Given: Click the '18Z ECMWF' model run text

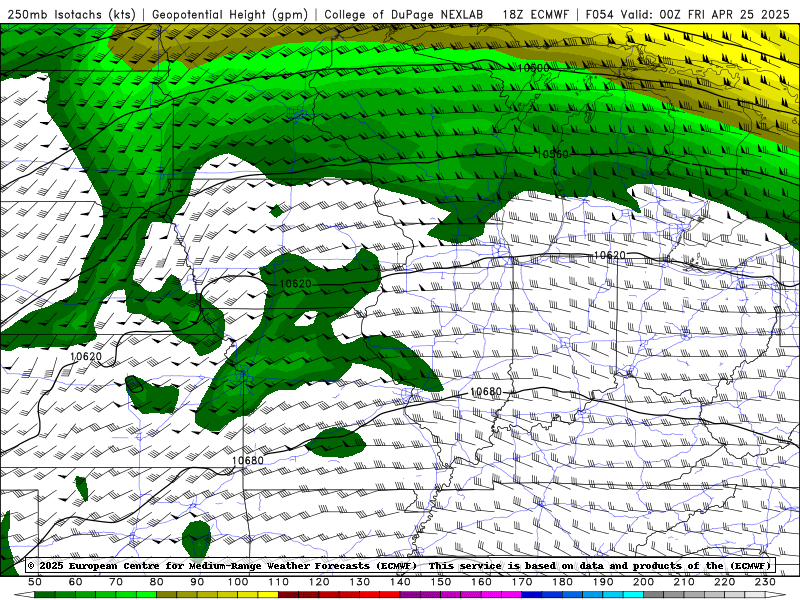Looking at the screenshot, I should pyautogui.click(x=535, y=14).
